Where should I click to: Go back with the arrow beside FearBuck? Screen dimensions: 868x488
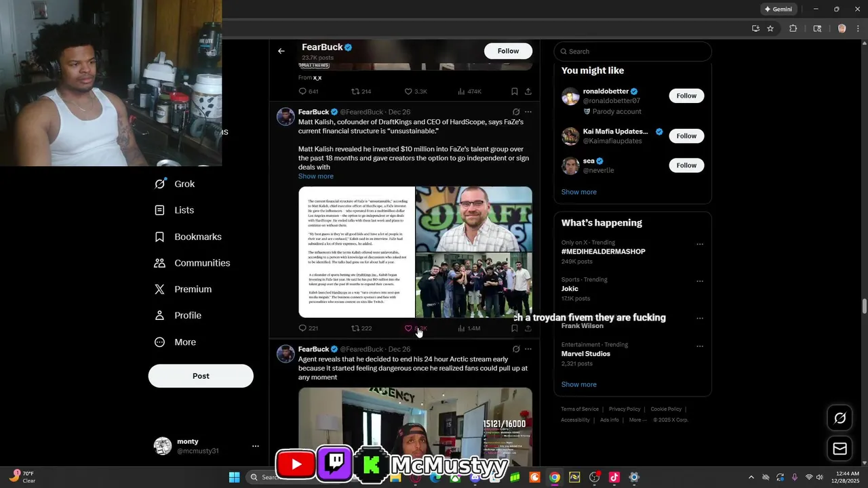281,51
